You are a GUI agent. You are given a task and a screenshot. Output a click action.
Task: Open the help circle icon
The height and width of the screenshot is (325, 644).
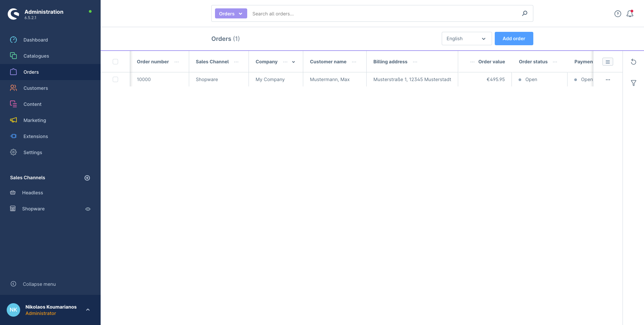[x=618, y=14]
